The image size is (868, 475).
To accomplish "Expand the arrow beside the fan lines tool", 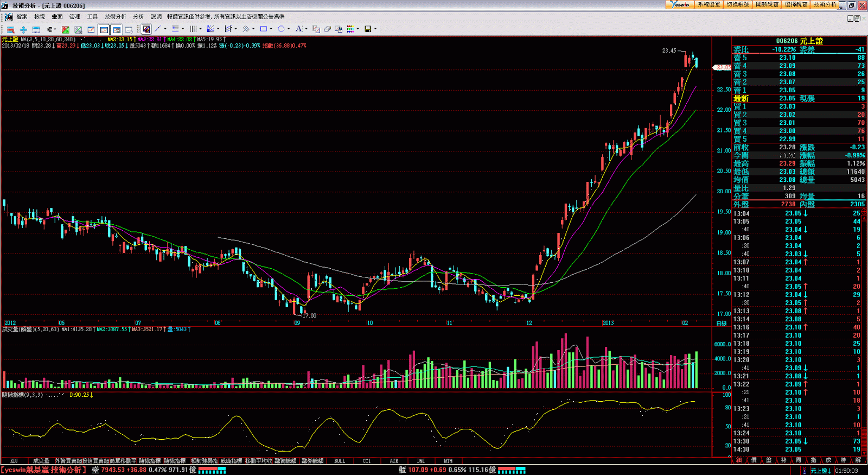I will click(x=218, y=29).
